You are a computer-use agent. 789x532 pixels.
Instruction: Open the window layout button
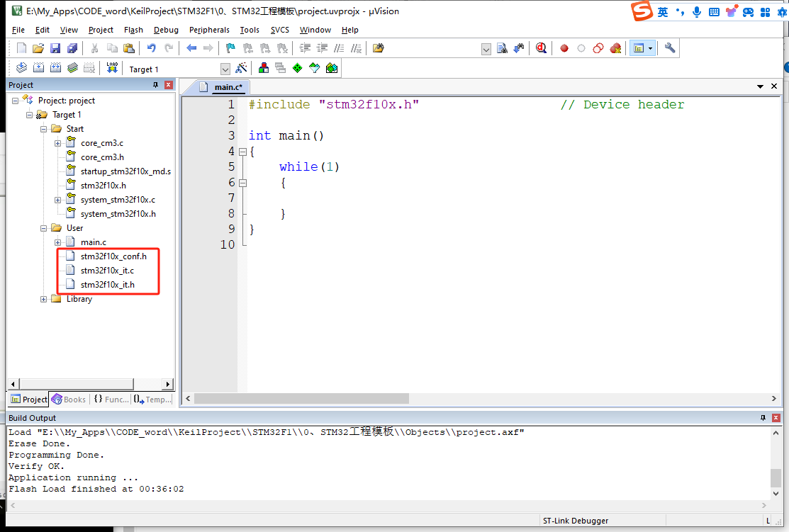click(639, 48)
